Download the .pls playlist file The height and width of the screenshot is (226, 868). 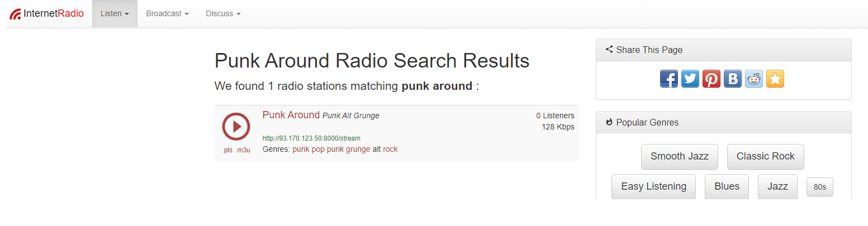227,150
